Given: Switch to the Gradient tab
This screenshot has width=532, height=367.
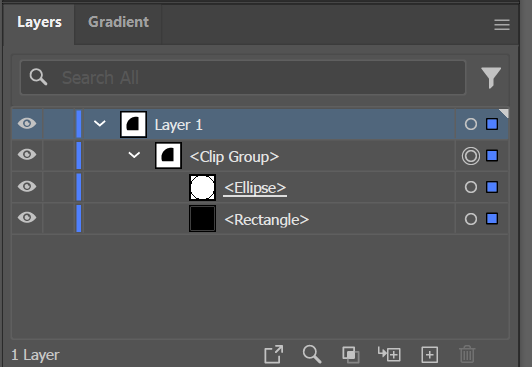Looking at the screenshot, I should pyautogui.click(x=118, y=22).
